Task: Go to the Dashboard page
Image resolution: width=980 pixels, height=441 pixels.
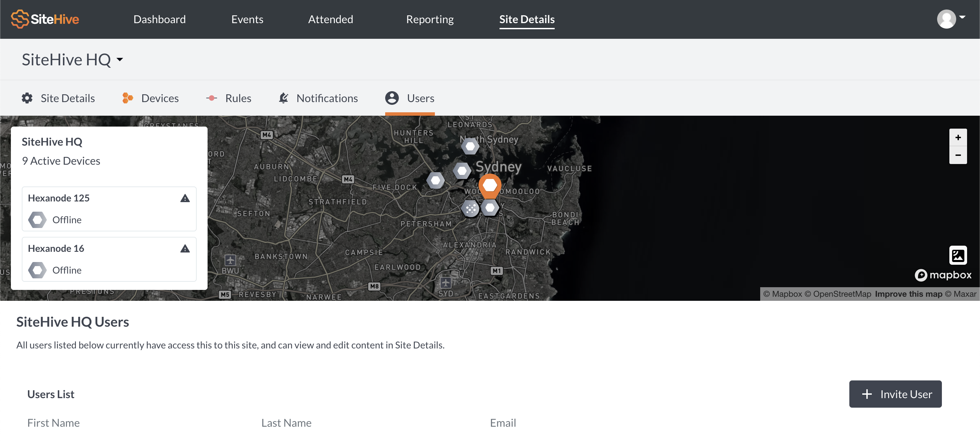Action: pos(159,19)
